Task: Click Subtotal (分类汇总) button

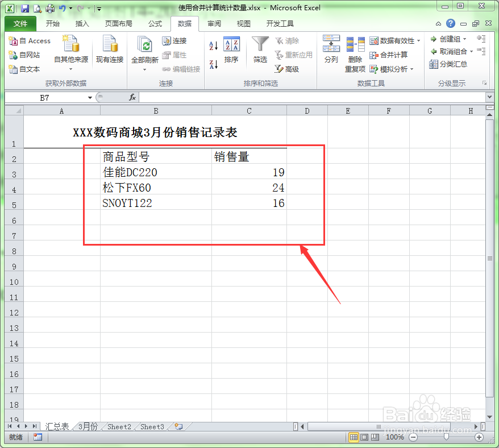Action: point(448,64)
